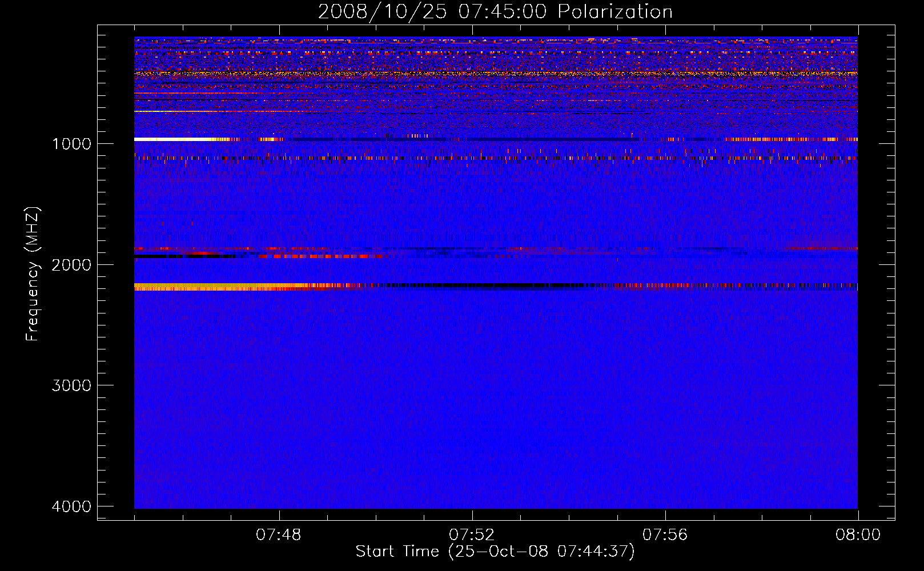
Task: Click the "Frequency (MHZ)" axis label
Action: (33, 274)
